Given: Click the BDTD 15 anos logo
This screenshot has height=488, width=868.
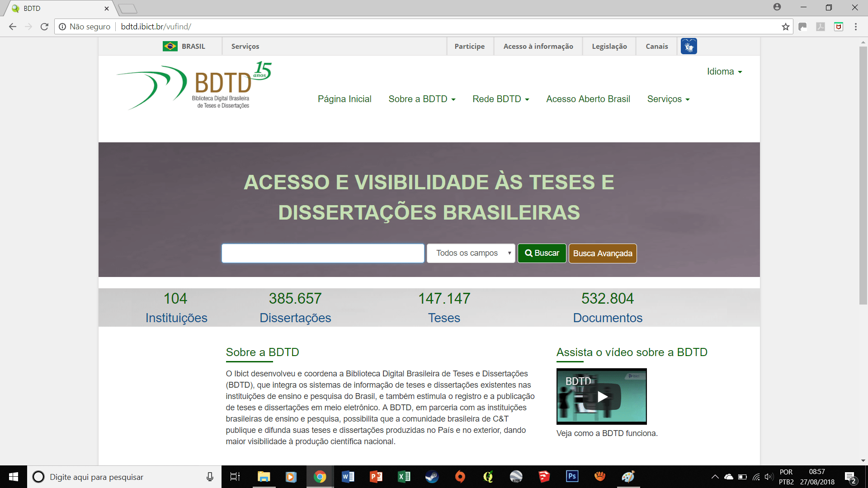Looking at the screenshot, I should 194,86.
